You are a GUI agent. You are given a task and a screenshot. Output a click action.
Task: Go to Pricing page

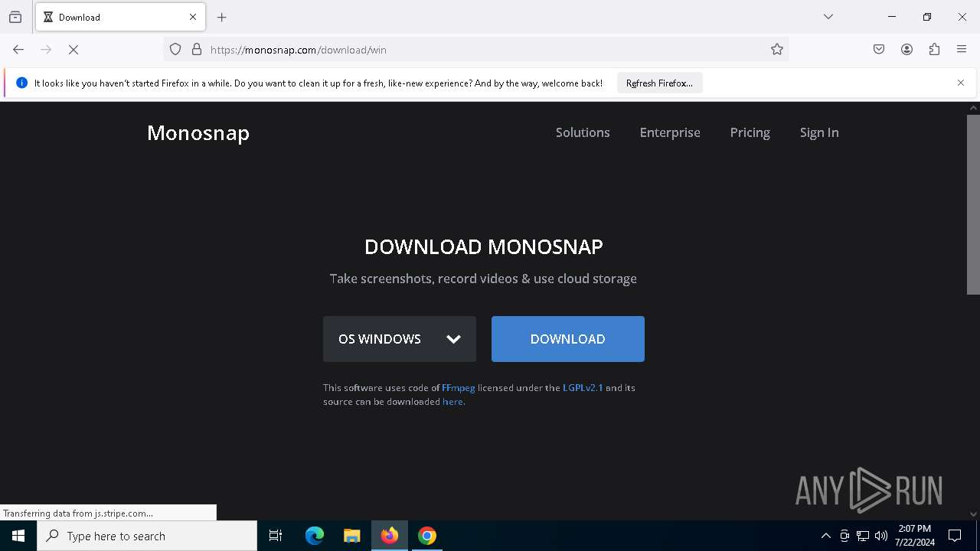[750, 132]
